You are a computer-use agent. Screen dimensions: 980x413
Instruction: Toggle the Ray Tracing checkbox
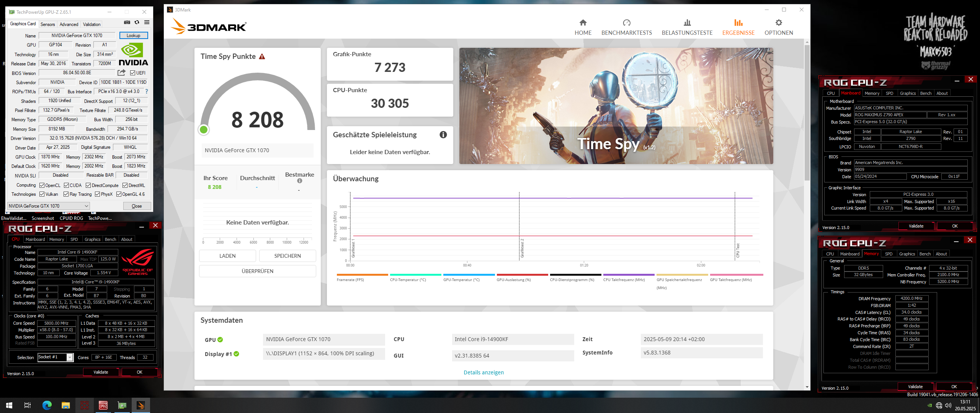tap(66, 194)
